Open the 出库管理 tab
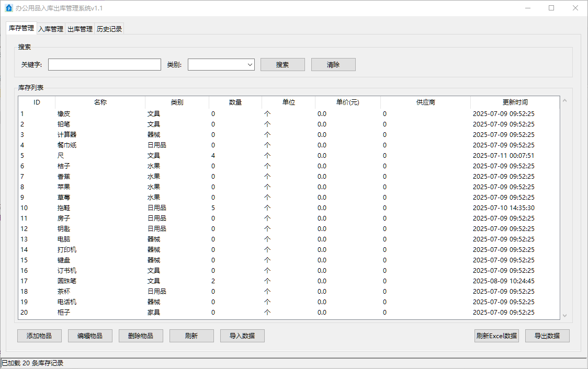The height and width of the screenshot is (369, 588). pyautogui.click(x=80, y=29)
